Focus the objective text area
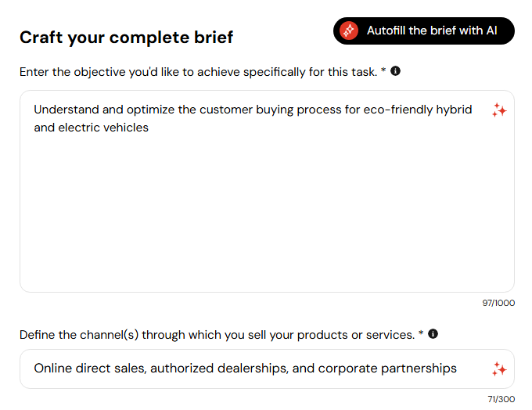The width and height of the screenshot is (532, 410). [x=267, y=191]
